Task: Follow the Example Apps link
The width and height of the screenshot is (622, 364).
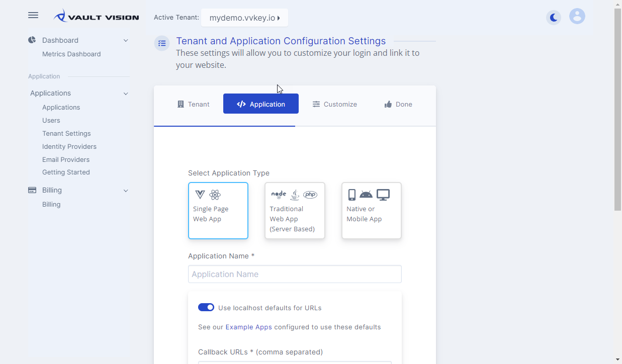Action: 248,327
